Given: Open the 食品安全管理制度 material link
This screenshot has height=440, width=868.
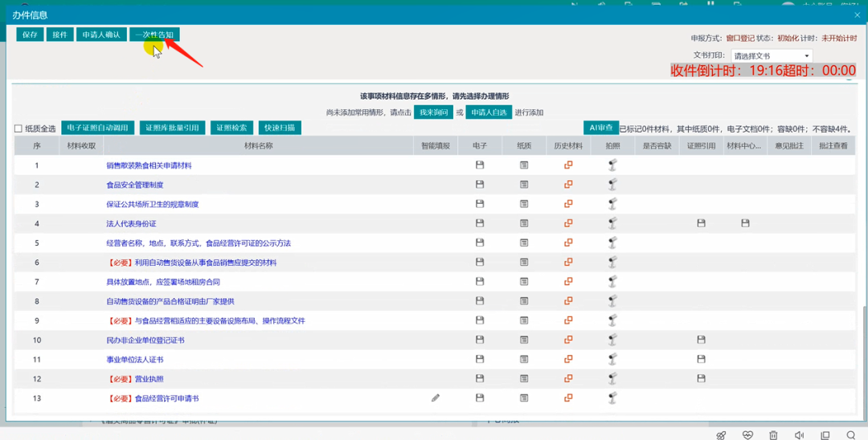Looking at the screenshot, I should (x=134, y=185).
